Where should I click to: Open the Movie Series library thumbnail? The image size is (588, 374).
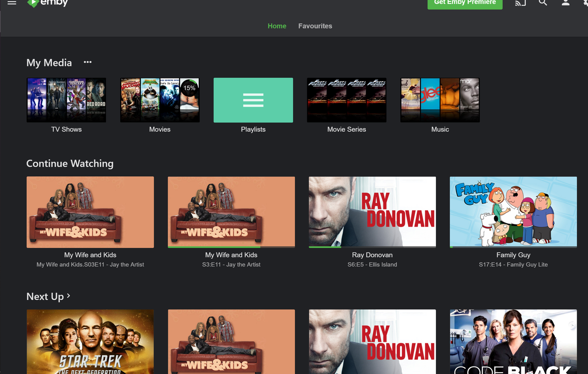tap(347, 100)
